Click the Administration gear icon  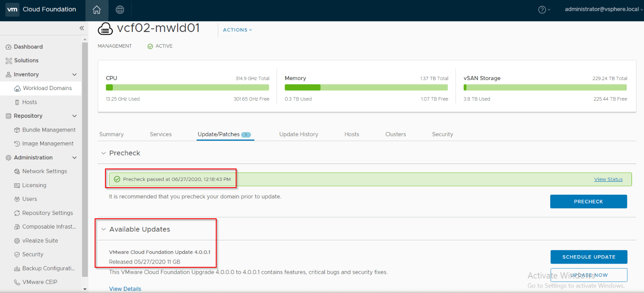[9, 158]
